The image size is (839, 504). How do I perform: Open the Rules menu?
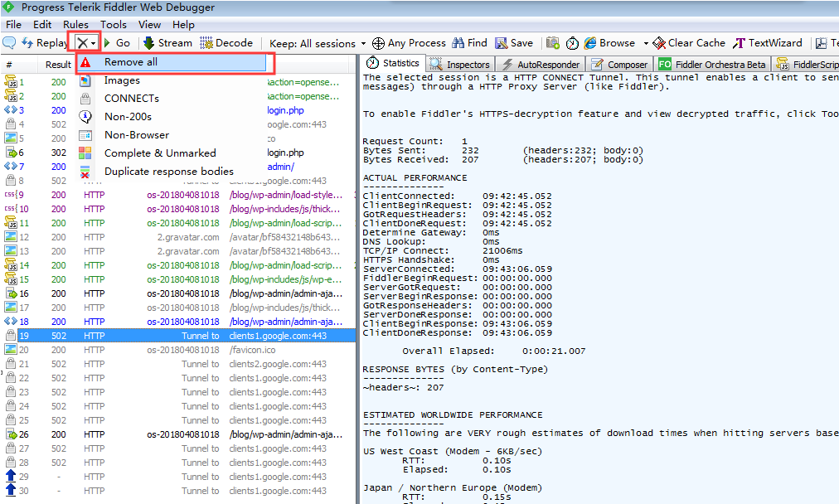[x=75, y=25]
